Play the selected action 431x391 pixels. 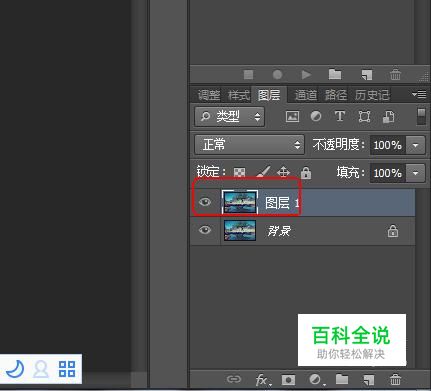click(x=306, y=74)
